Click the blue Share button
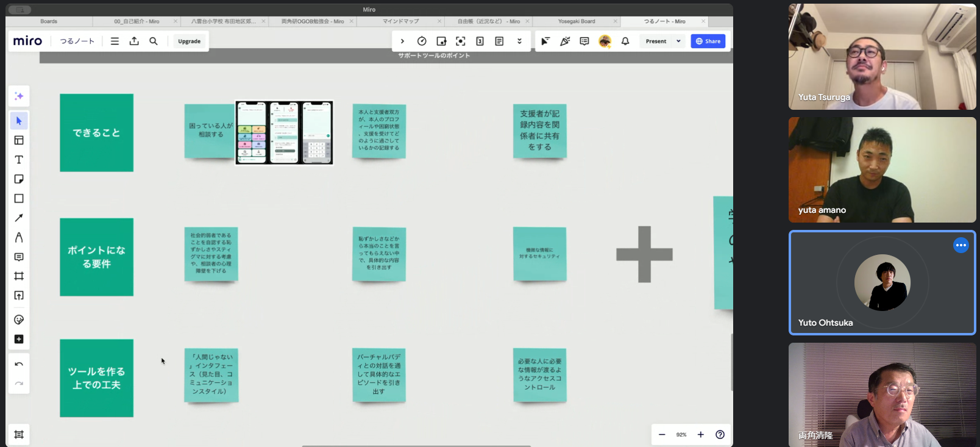 (x=708, y=41)
